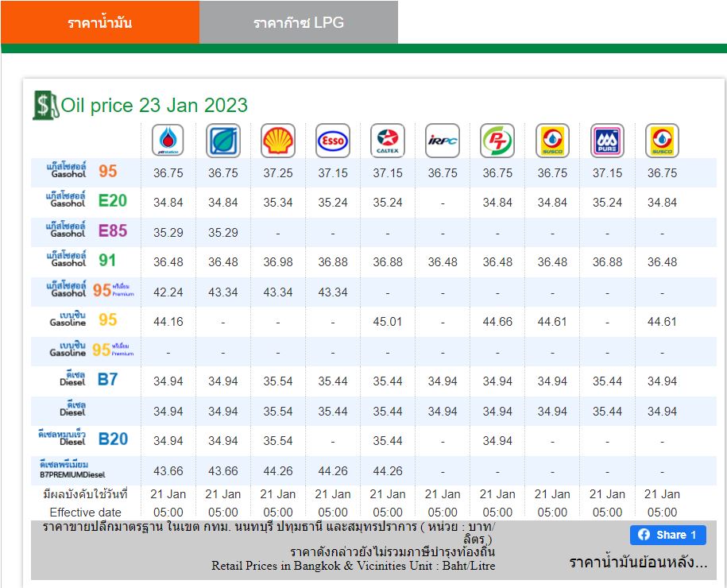Click the green fuel pump dollar icon
The height and width of the screenshot is (588, 727).
(x=45, y=105)
